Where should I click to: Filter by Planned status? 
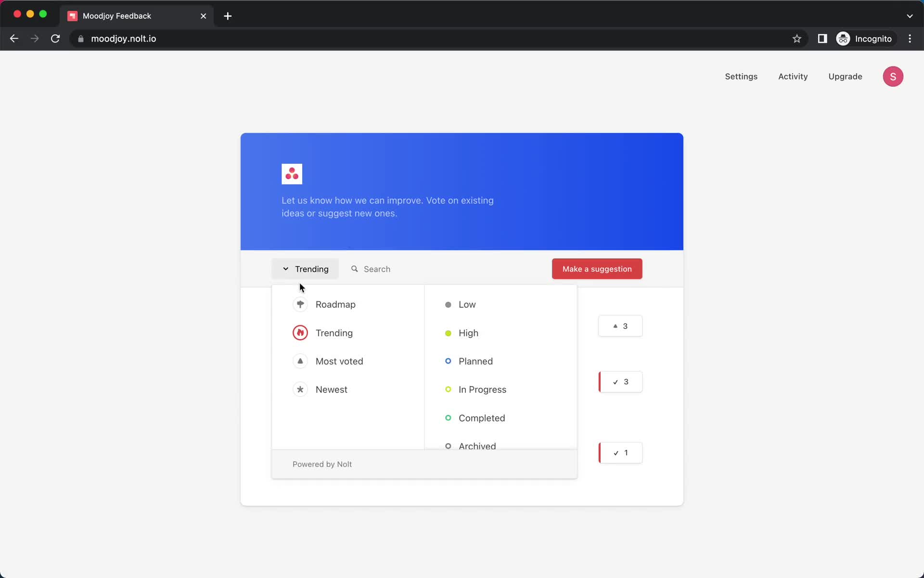click(x=475, y=361)
